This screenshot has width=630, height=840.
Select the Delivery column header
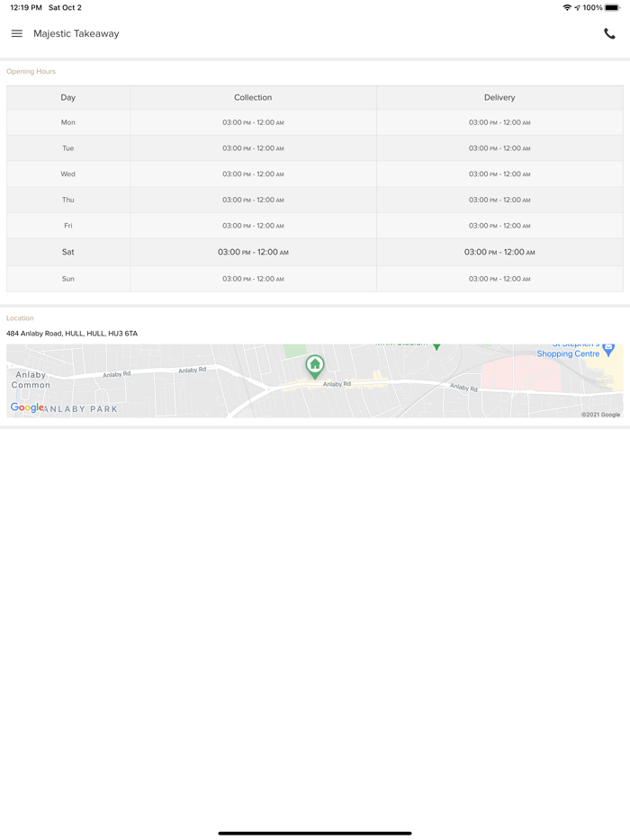[499, 97]
